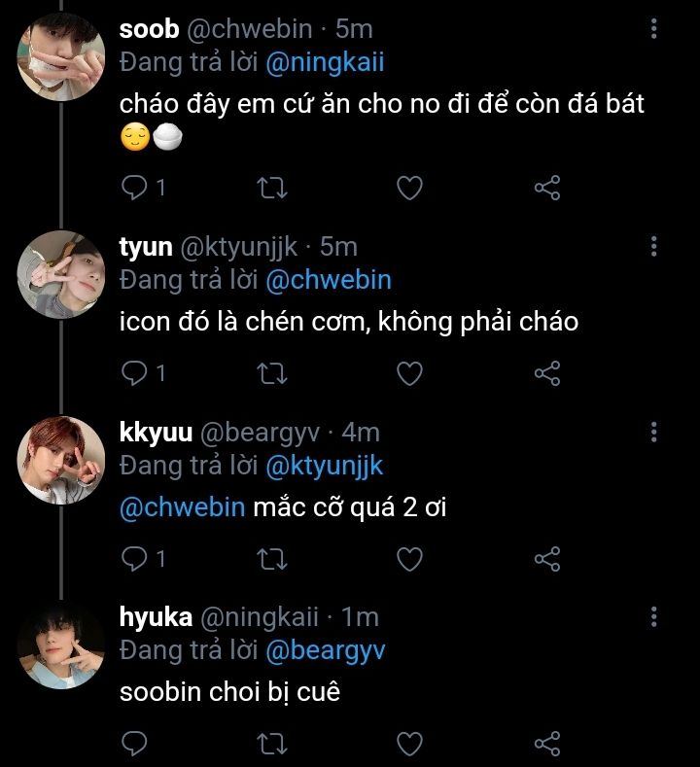Retweet kkyuu's tweet

click(275, 559)
